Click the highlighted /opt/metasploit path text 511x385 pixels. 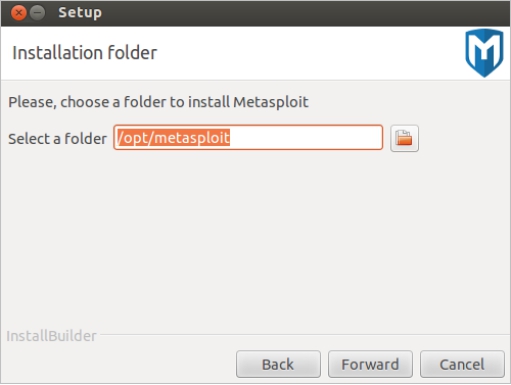point(173,137)
